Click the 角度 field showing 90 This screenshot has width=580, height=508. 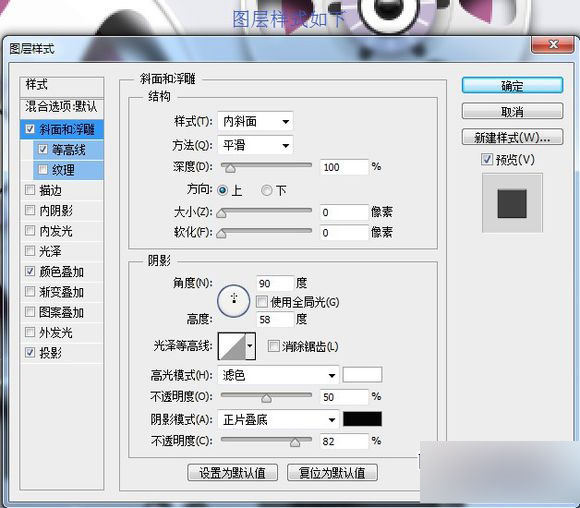(x=275, y=283)
